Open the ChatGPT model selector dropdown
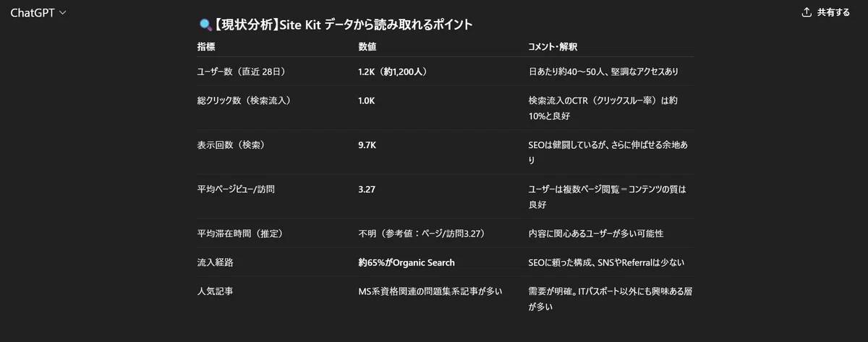The width and height of the screenshot is (868, 342). pyautogui.click(x=38, y=13)
